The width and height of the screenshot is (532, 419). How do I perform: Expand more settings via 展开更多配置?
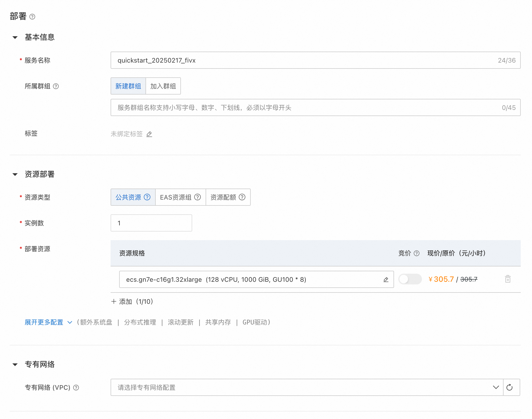click(x=45, y=322)
